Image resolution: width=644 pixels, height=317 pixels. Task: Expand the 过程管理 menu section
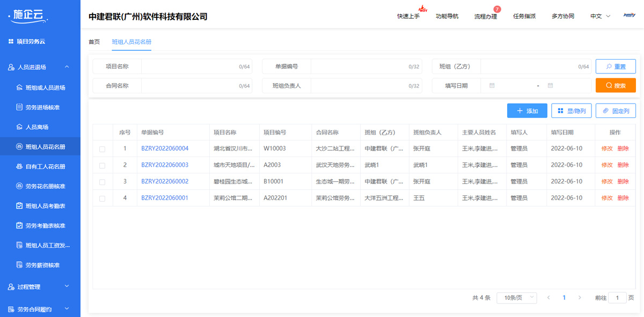tap(67, 286)
